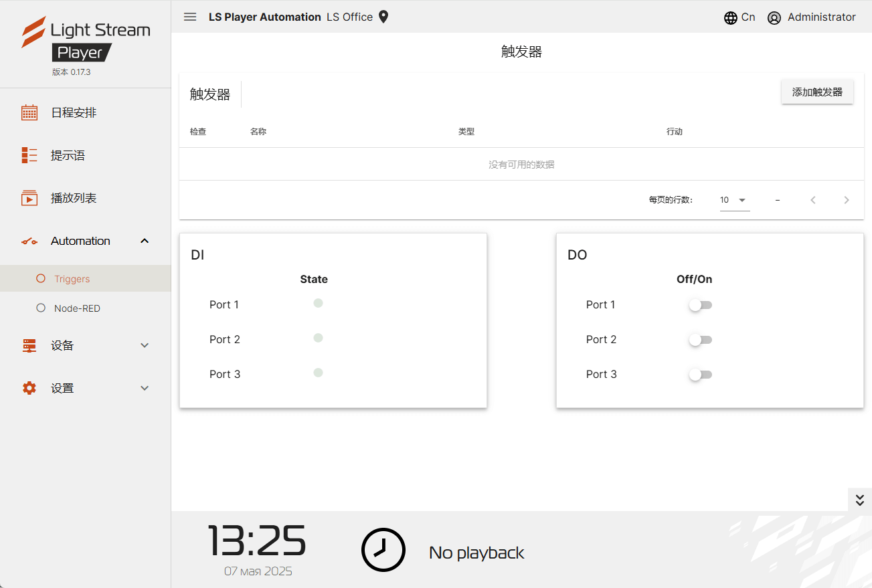872x588 pixels.
Task: Click the 类型 column header
Action: click(x=466, y=132)
